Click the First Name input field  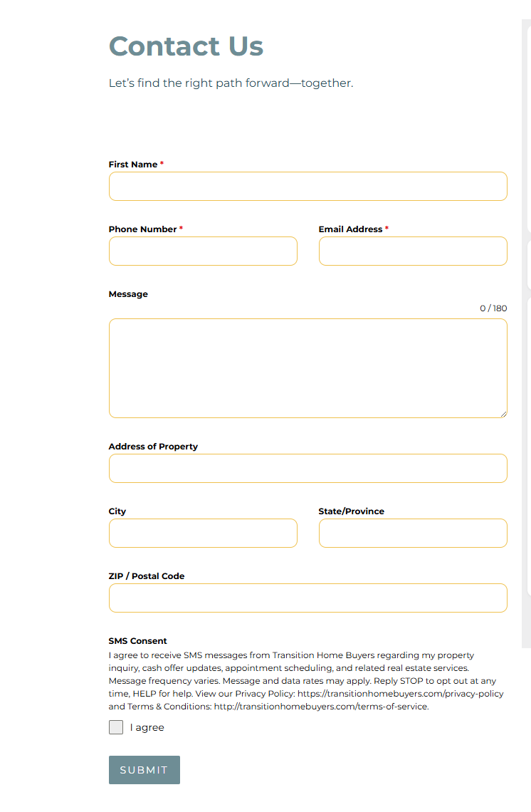[x=308, y=187]
